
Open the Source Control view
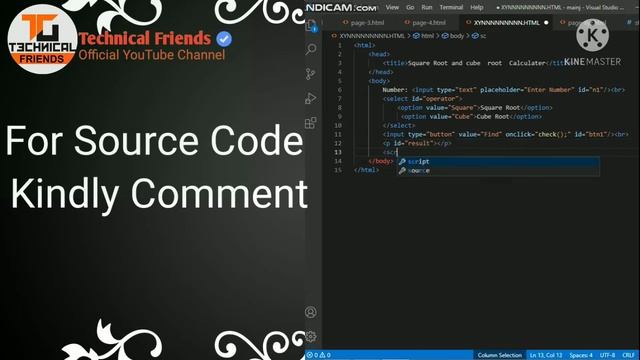pyautogui.click(x=311, y=74)
